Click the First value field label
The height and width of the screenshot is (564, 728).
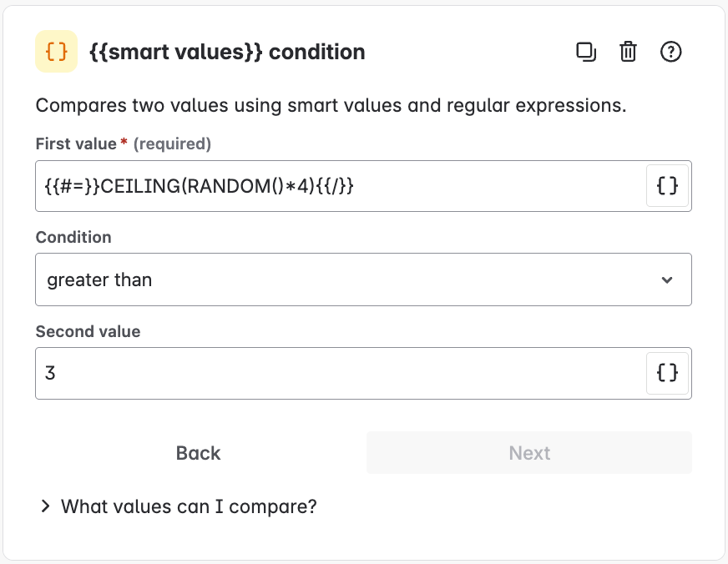coord(76,144)
